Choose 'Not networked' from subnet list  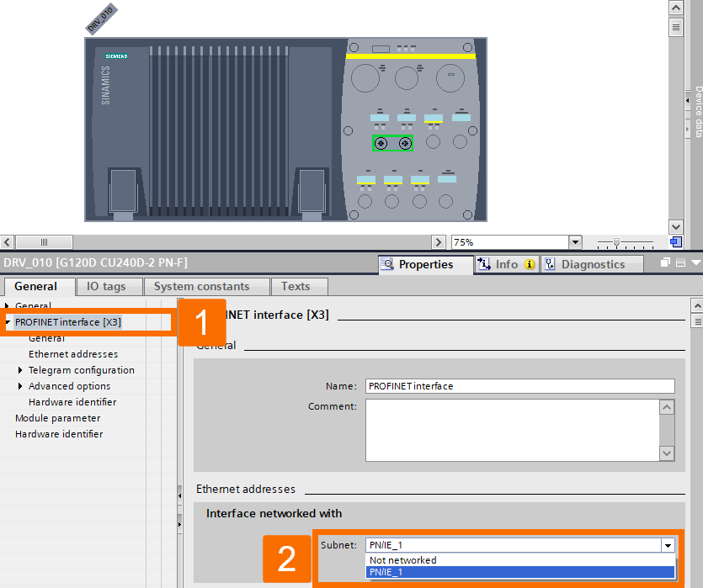point(520,560)
